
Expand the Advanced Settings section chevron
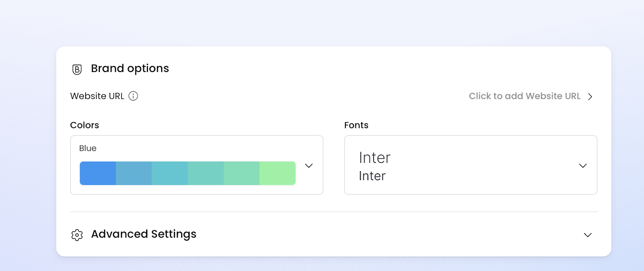click(588, 235)
